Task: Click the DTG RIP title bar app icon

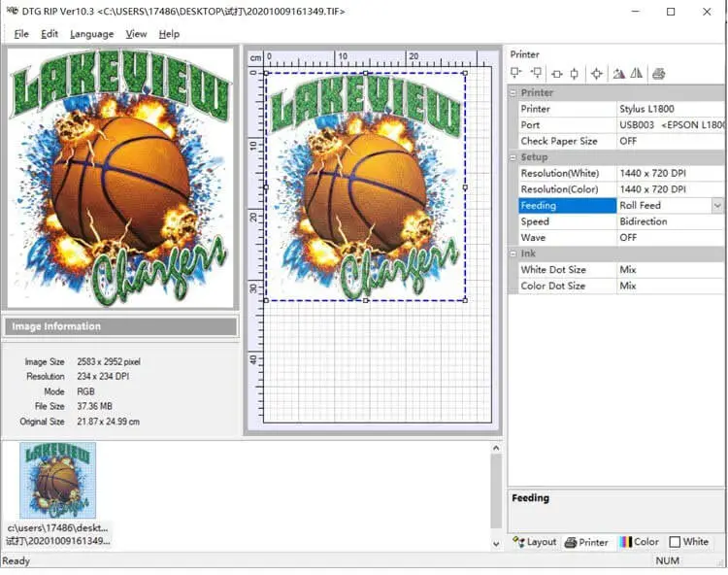Action: (12, 11)
